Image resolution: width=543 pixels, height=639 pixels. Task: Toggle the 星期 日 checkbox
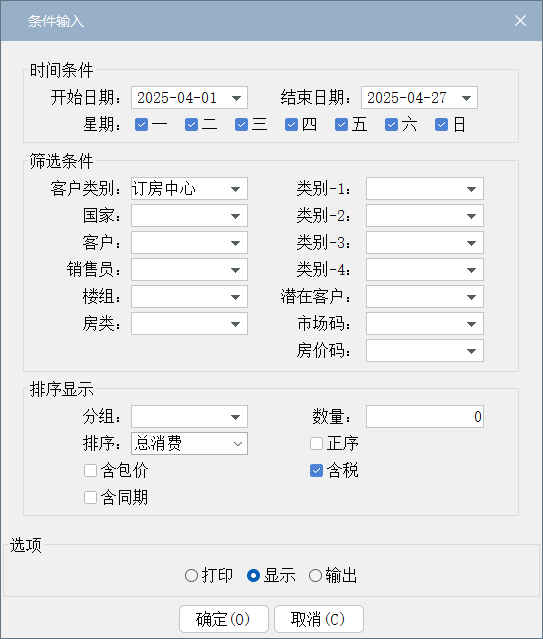tap(441, 125)
